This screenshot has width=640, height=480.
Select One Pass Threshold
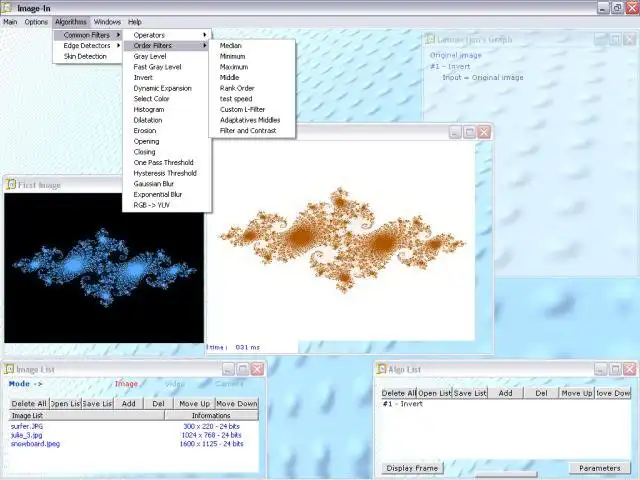click(x=167, y=162)
